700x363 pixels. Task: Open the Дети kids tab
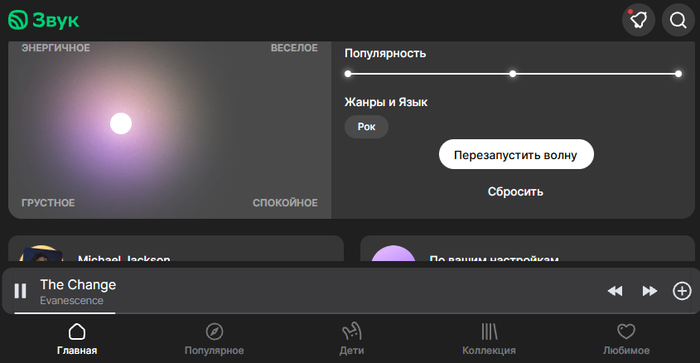coord(352,339)
